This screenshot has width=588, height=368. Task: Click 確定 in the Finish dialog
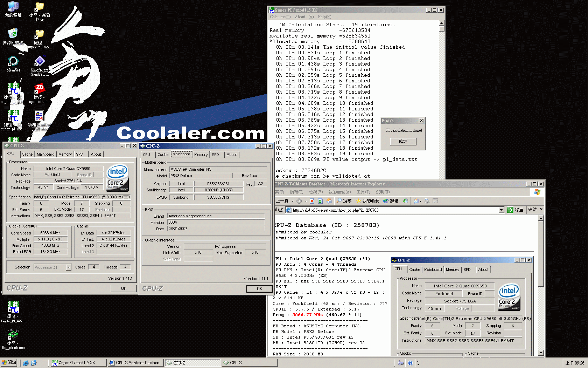point(403,142)
